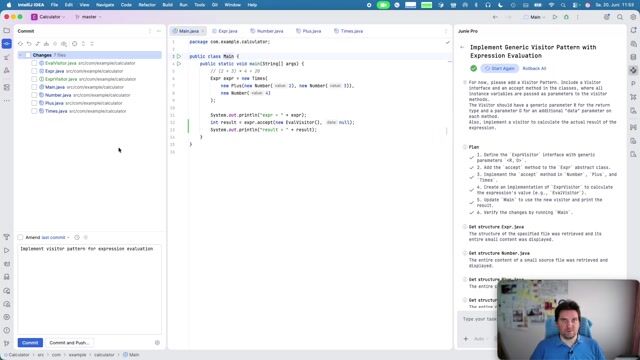Open the Calculator project dropdown

tap(48, 17)
